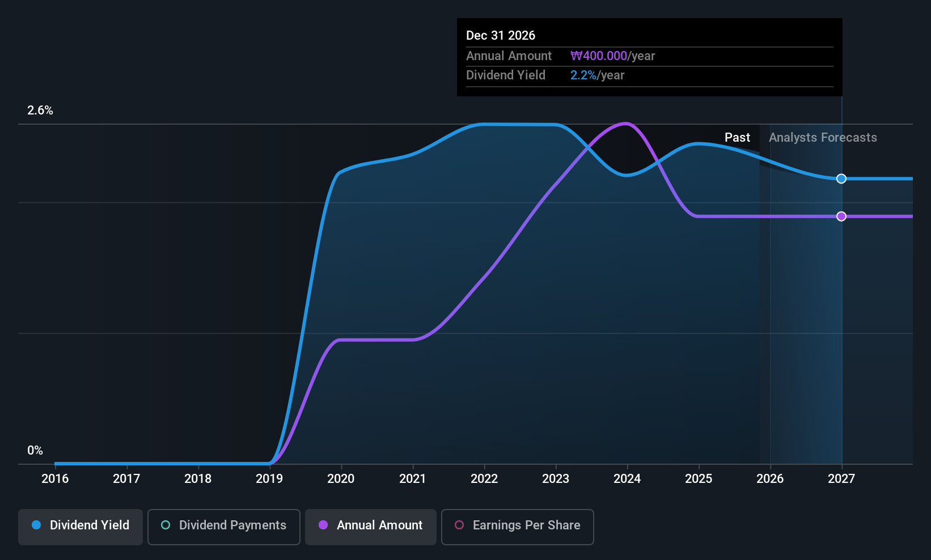The width and height of the screenshot is (931, 560).
Task: Select the purple annual amount data point
Action: (x=841, y=217)
